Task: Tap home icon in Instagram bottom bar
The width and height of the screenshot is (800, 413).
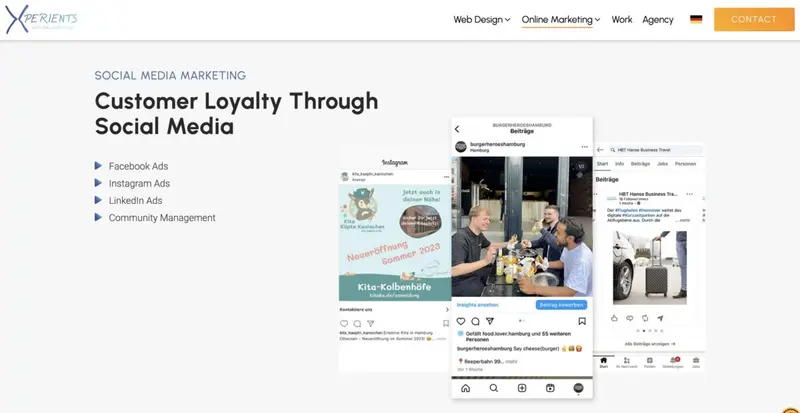Action: pos(465,388)
